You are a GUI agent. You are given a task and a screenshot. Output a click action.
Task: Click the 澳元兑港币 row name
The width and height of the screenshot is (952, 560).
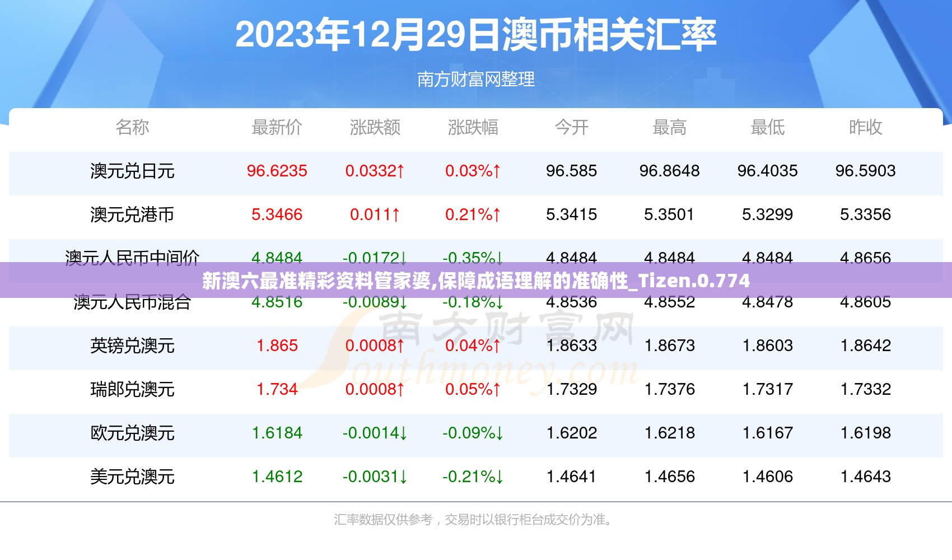(x=132, y=214)
